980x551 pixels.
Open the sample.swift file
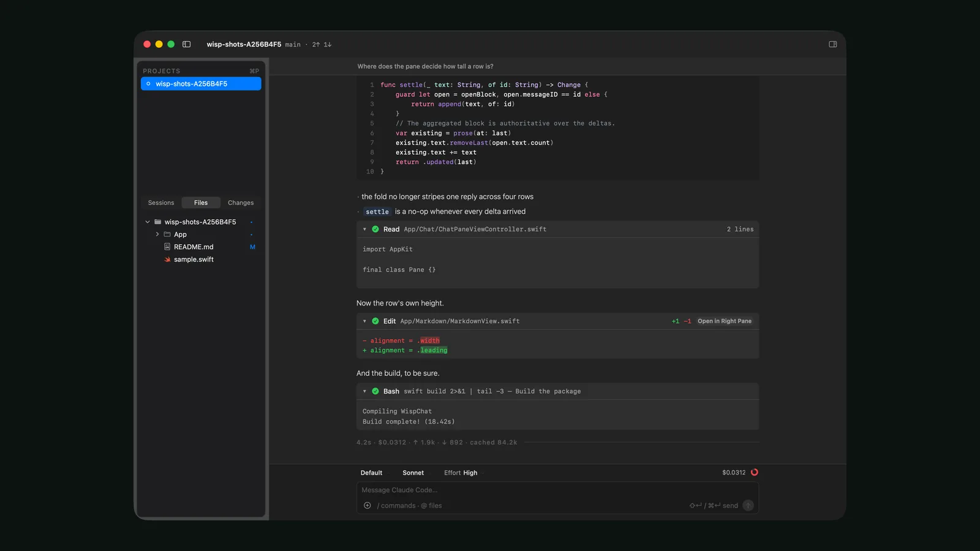coord(194,260)
